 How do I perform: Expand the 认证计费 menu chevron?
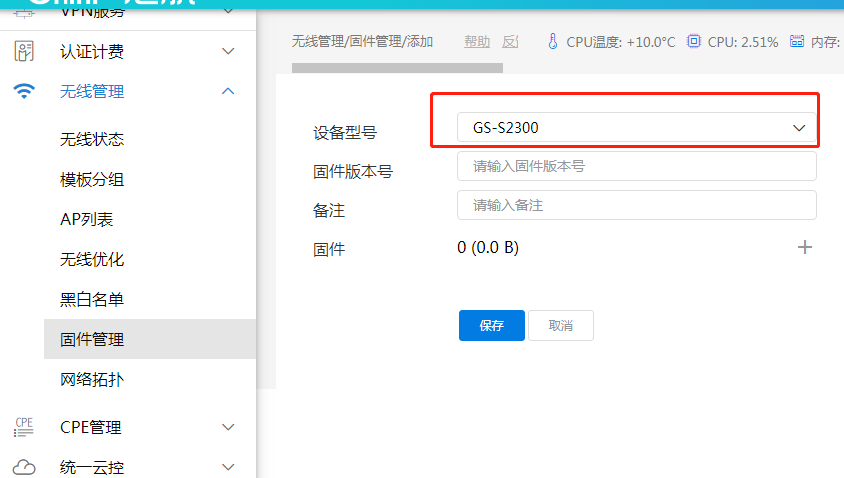(x=228, y=51)
